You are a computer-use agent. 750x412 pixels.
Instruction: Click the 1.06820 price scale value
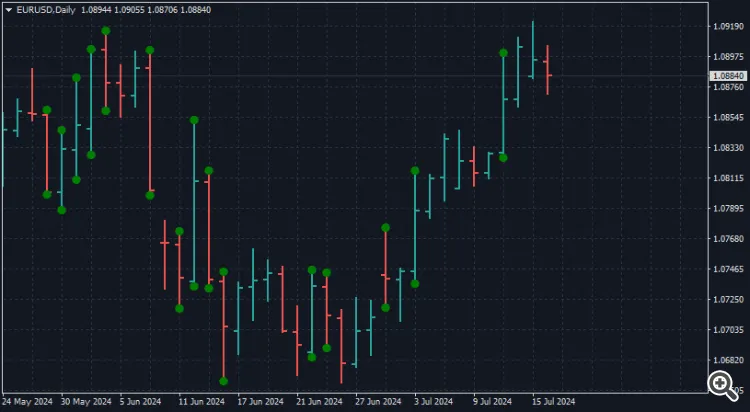(x=727, y=360)
